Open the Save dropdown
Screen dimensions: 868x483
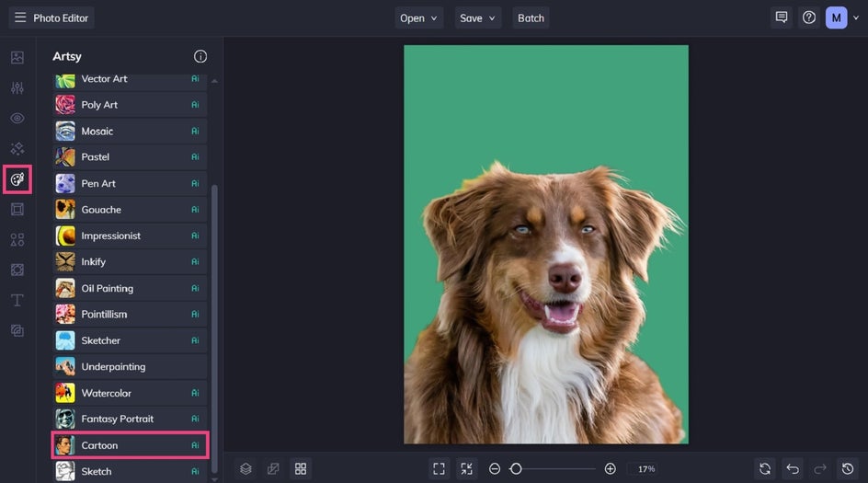[x=477, y=17]
